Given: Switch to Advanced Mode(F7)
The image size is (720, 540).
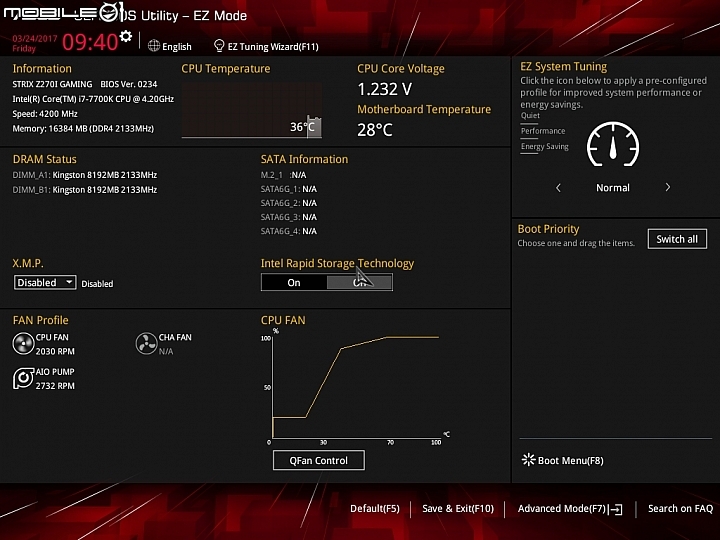Looking at the screenshot, I should (562, 508).
